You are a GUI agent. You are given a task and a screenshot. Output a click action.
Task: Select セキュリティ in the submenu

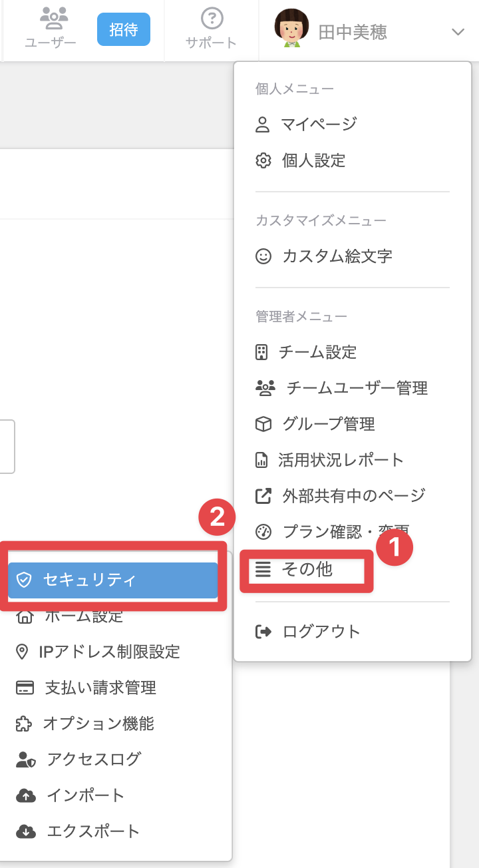point(113,580)
